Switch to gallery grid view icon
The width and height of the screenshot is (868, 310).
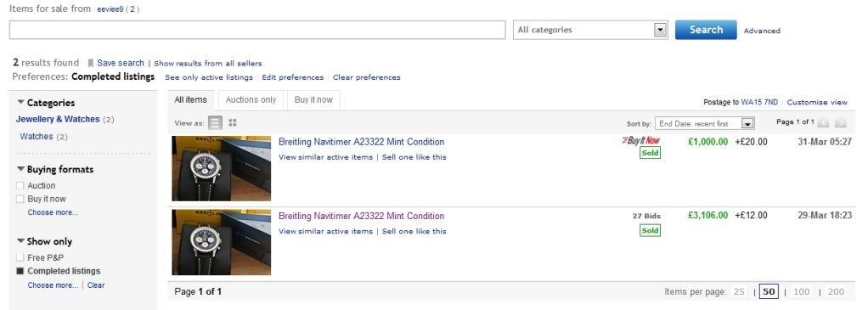click(233, 123)
